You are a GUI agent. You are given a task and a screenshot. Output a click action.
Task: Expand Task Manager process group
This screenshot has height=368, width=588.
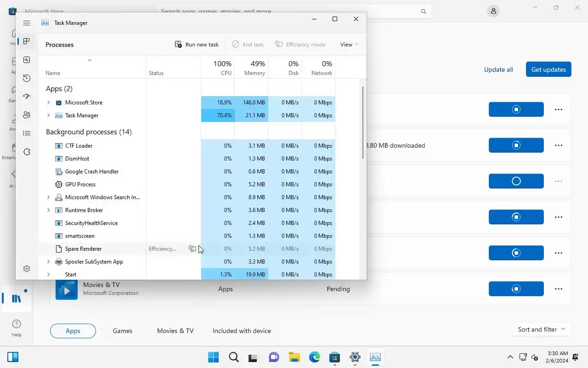tap(49, 115)
